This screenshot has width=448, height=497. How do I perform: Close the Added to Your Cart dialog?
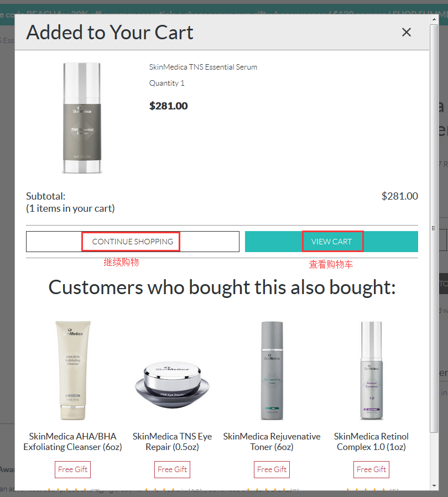[407, 32]
